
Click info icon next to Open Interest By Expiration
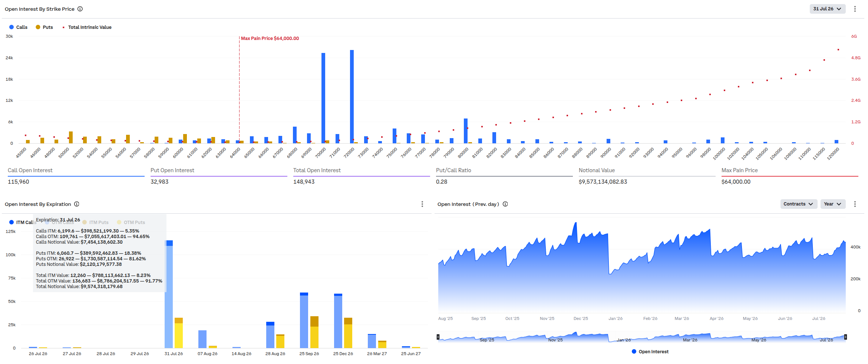pos(77,204)
